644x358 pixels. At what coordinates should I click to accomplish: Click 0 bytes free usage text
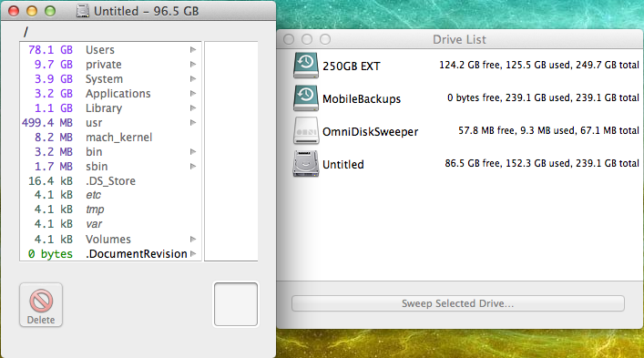point(543,97)
